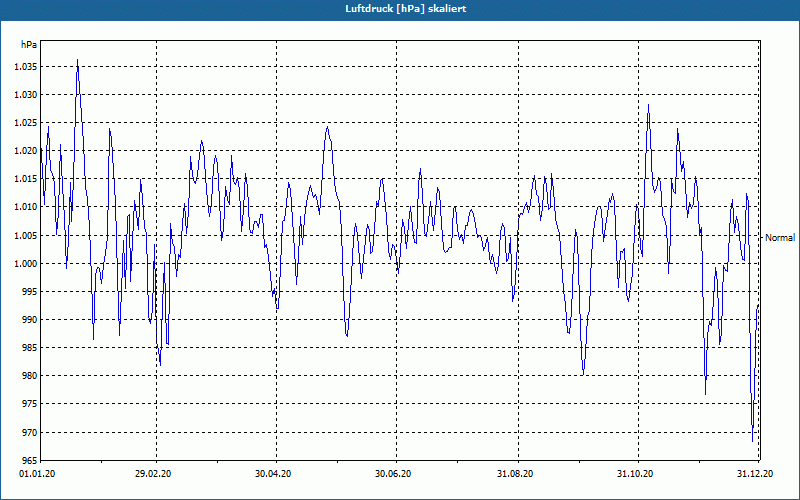Click the 985 y-axis value
Image resolution: width=800 pixels, height=500 pixels.
[30, 347]
